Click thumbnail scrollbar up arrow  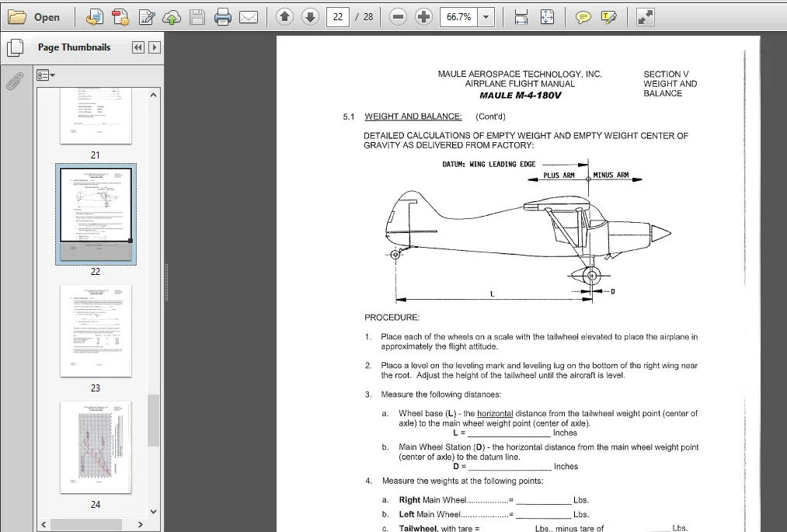(154, 94)
